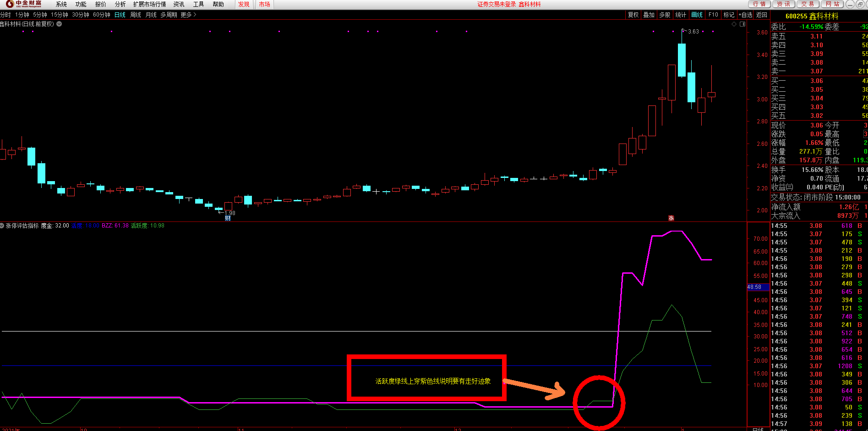Image resolution: width=868 pixels, height=431 pixels.
Task: Open the F10 company info
Action: pos(713,15)
